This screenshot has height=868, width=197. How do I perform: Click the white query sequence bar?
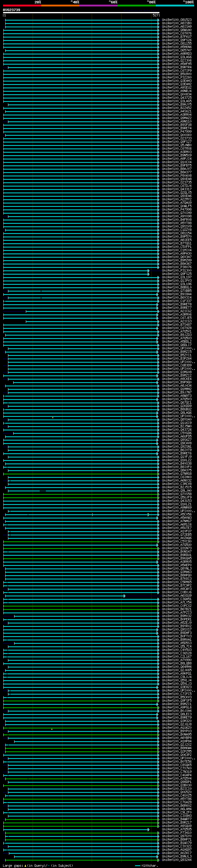click(x=81, y=13)
